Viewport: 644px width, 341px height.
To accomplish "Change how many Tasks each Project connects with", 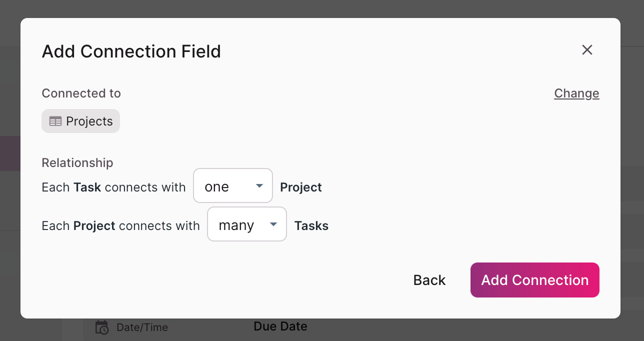I will tap(246, 224).
